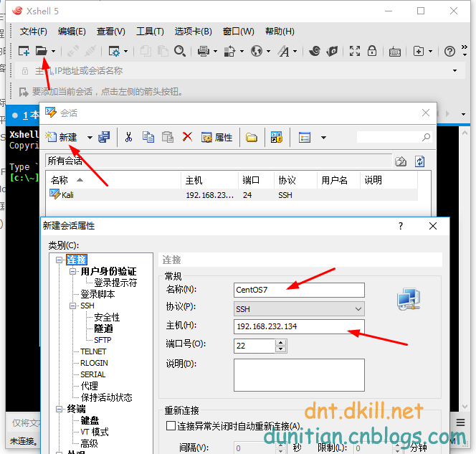This screenshot has height=454, width=476.
Task: Open the sessions folder icon in Xshell toolbar
Action: coord(42,51)
